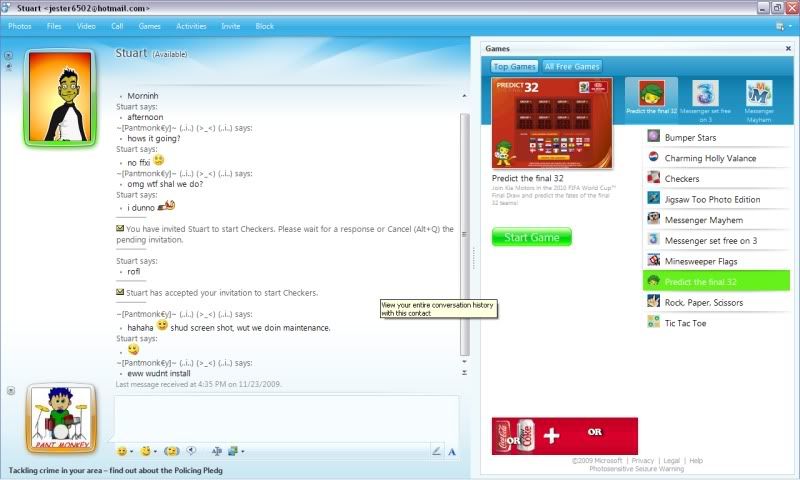800x480 pixels.
Task: Click the invitation envelope icon for Checkers invite
Action: coord(120,229)
